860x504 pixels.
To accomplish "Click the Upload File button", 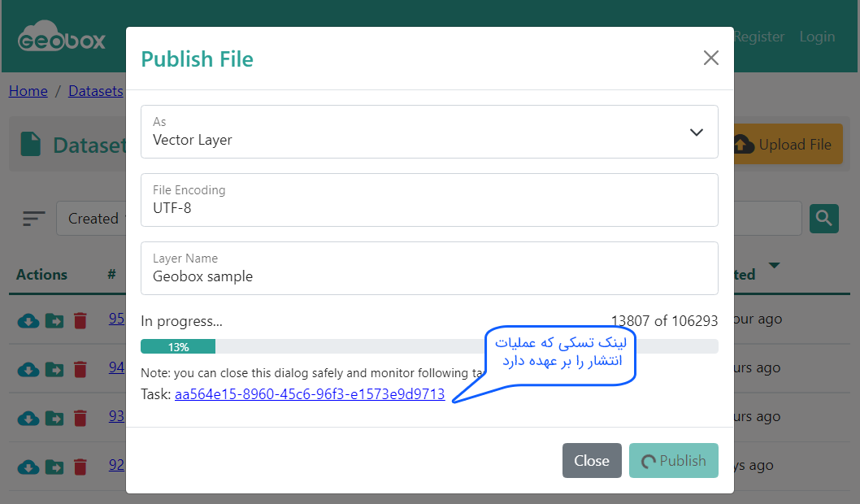I will tap(788, 145).
